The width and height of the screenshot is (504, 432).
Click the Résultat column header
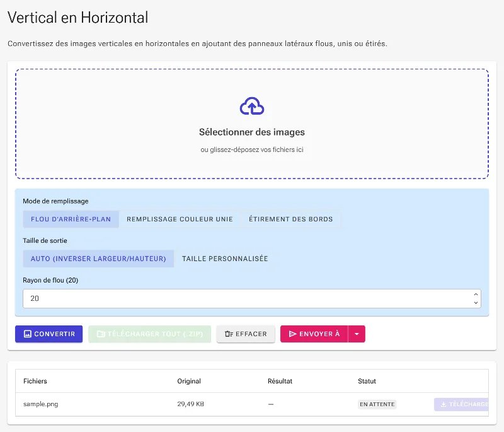[x=280, y=381]
